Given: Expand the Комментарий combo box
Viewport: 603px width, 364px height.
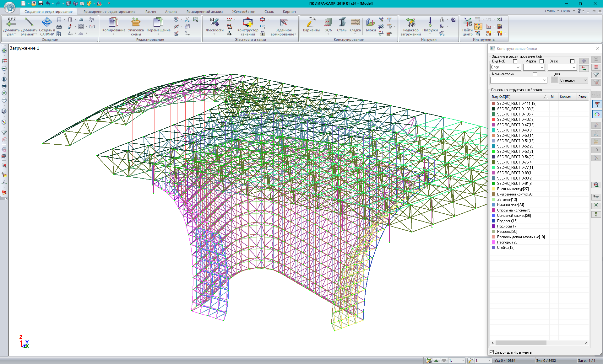Looking at the screenshot, I should (x=544, y=80).
